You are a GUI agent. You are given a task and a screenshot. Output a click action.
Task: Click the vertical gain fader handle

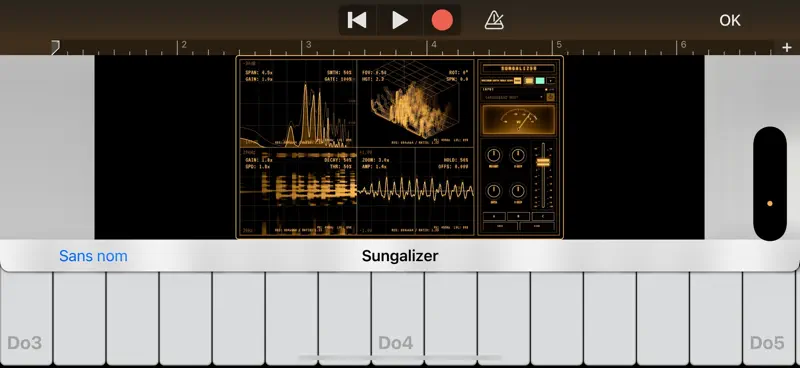(543, 162)
